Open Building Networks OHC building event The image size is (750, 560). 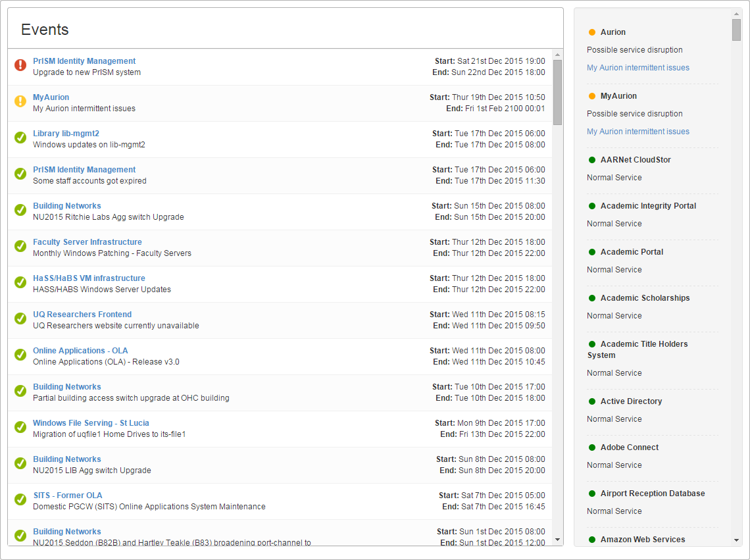point(67,387)
